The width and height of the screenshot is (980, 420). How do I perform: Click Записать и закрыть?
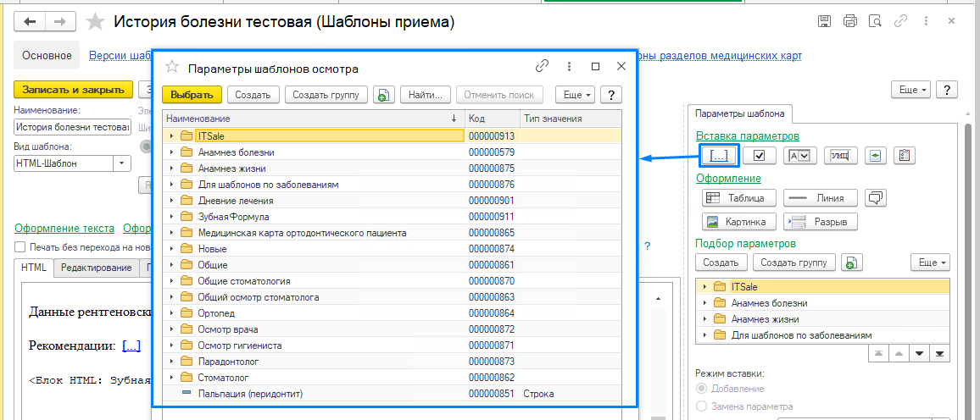click(73, 89)
